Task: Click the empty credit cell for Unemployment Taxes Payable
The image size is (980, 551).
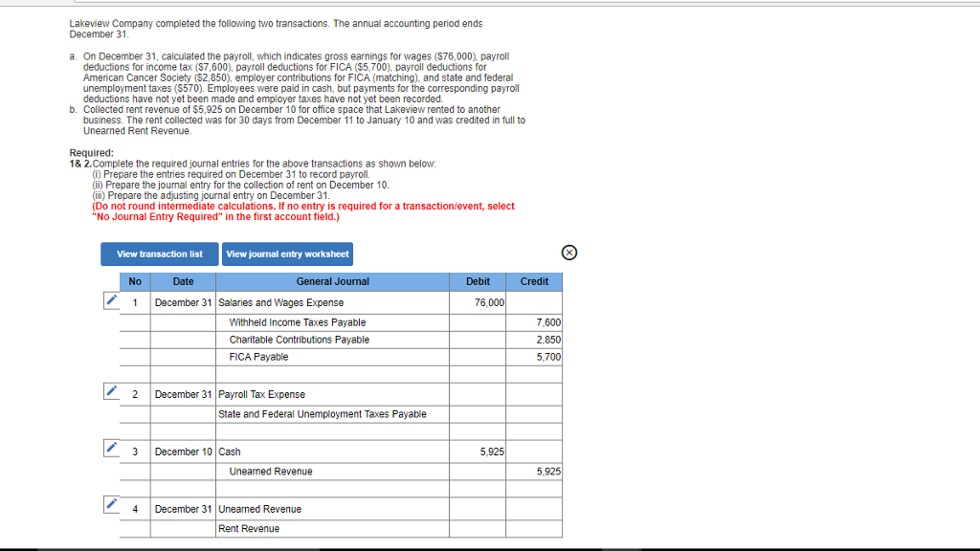Action: click(534, 414)
